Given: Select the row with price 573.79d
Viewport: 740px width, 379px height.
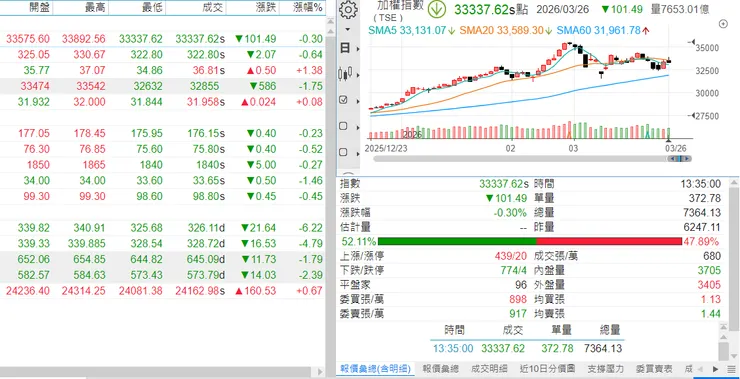Looking at the screenshot, I should coord(162,275).
